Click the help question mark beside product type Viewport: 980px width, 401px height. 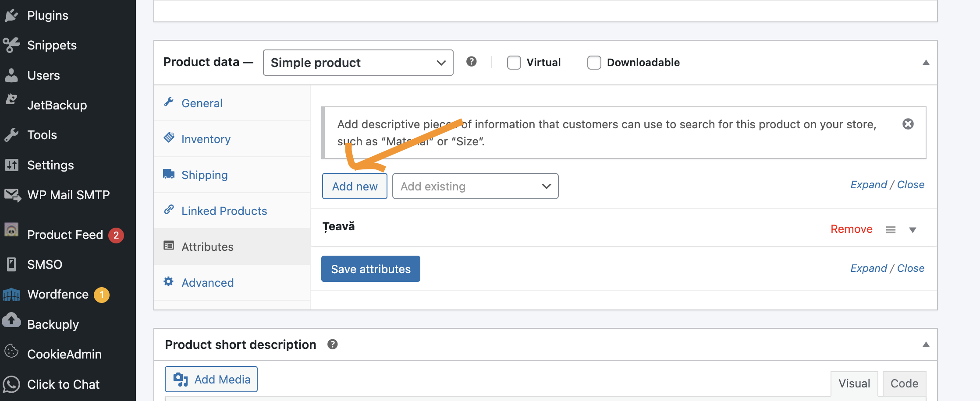[471, 62]
